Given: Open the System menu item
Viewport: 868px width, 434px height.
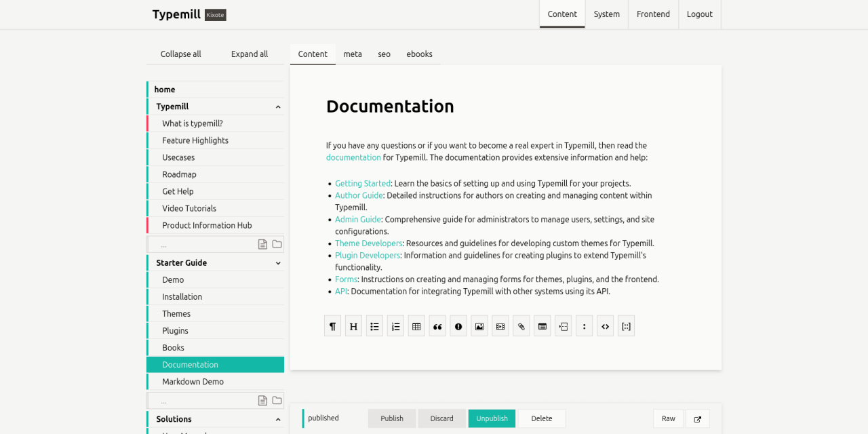Looking at the screenshot, I should coord(606,14).
